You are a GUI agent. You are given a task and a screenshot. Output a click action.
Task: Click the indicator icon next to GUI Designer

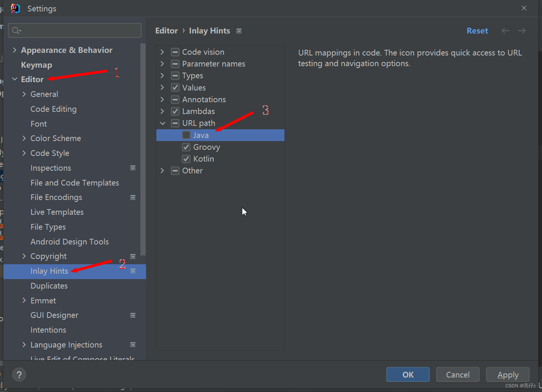coord(133,315)
